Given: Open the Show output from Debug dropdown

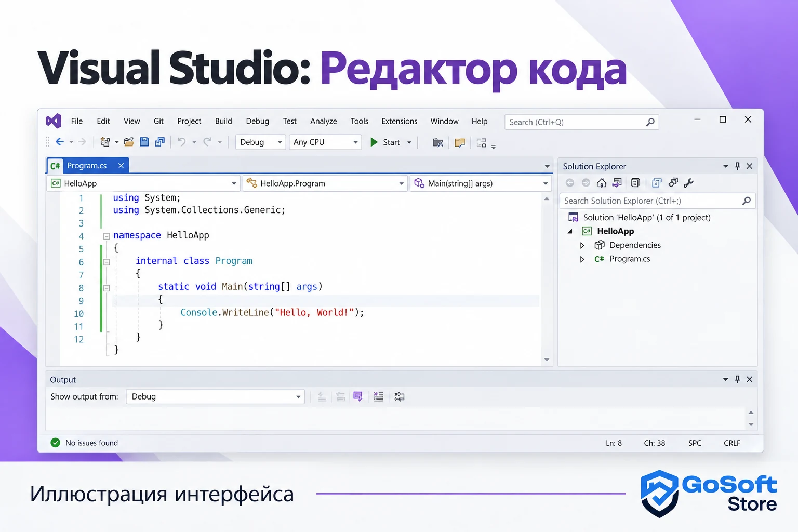Looking at the screenshot, I should (216, 397).
